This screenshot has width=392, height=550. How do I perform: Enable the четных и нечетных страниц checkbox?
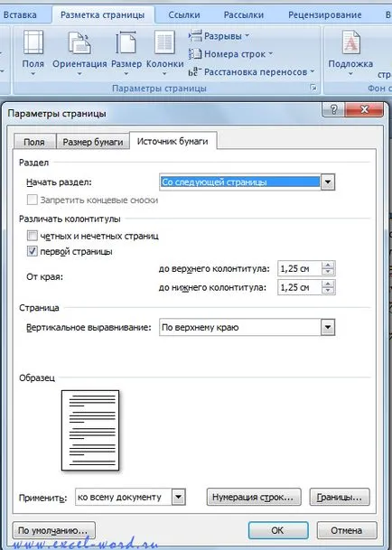coord(33,236)
